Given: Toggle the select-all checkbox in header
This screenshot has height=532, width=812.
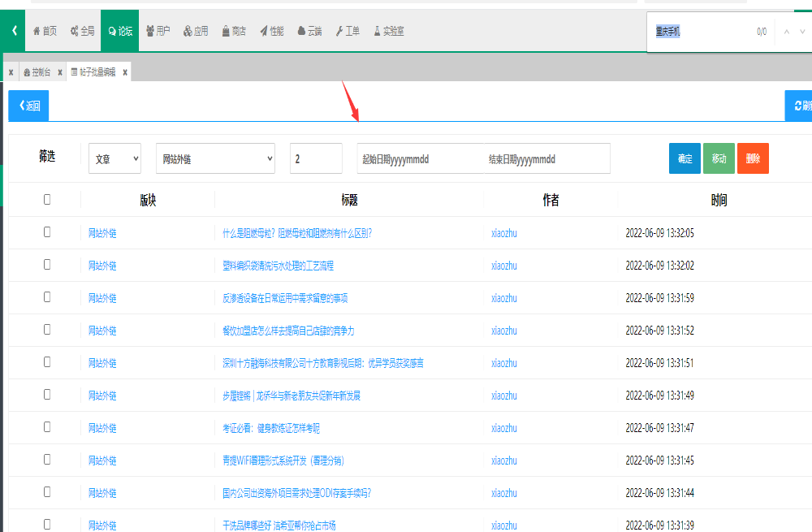Looking at the screenshot, I should [x=47, y=199].
